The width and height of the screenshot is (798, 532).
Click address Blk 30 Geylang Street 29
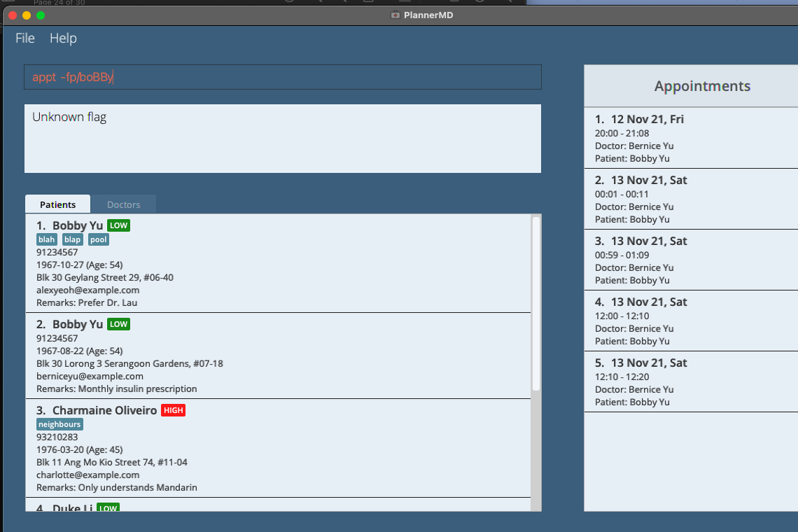pyautogui.click(x=105, y=277)
